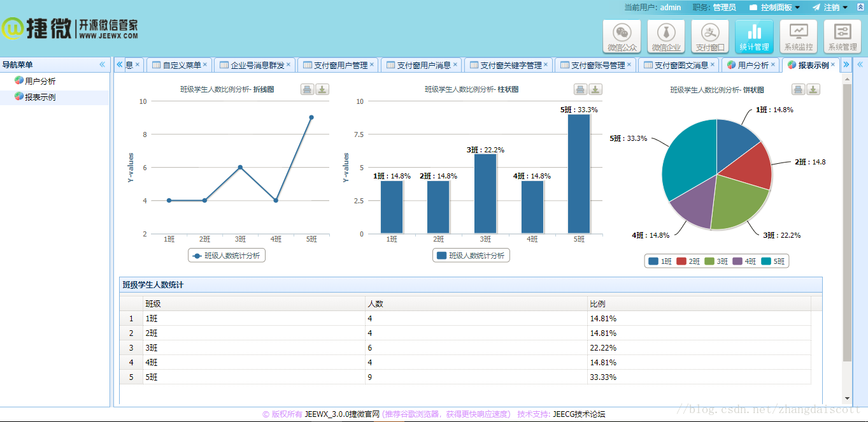Download the 饼状图 pie chart
868x422 pixels.
[813, 89]
